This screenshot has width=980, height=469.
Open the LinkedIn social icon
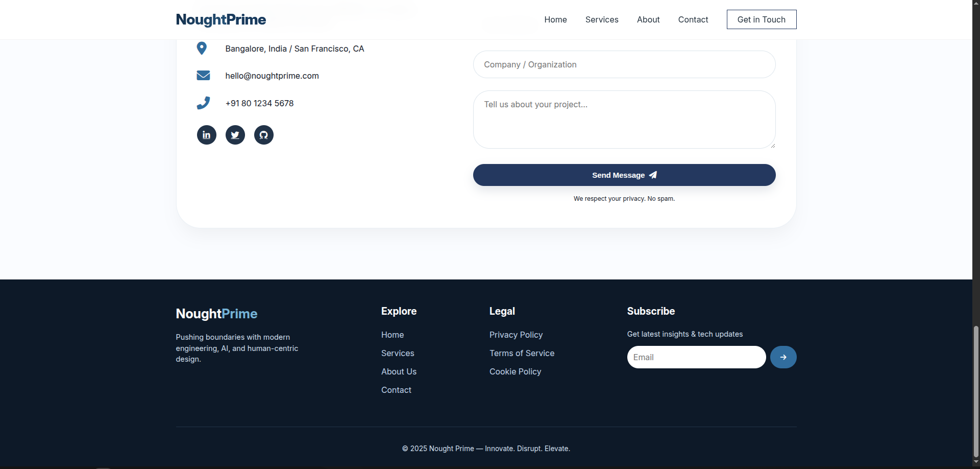(206, 135)
